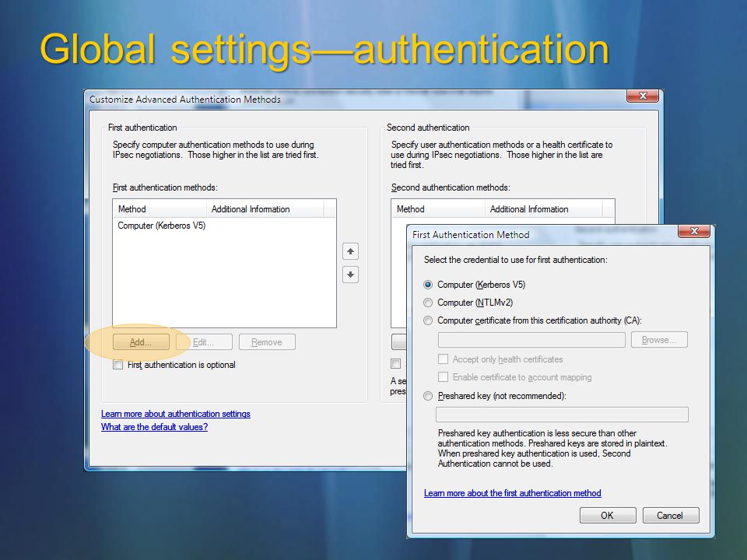Cancel the First Authentication Method dialog
The image size is (747, 560).
click(670, 515)
